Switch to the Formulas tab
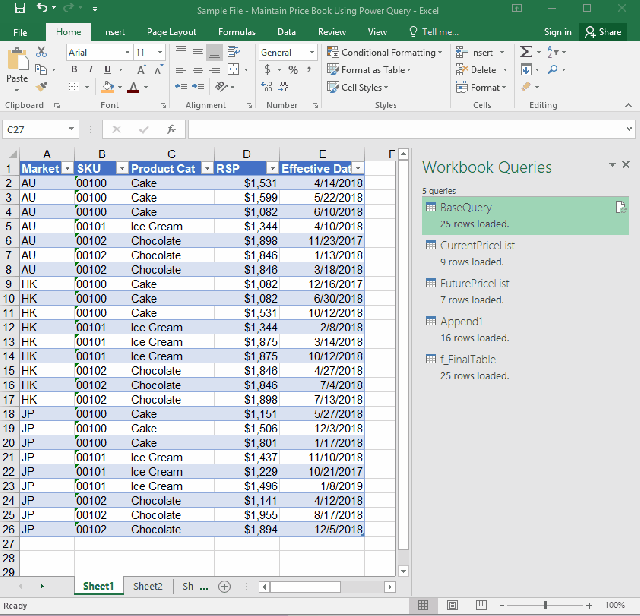640x616 pixels. point(237,32)
